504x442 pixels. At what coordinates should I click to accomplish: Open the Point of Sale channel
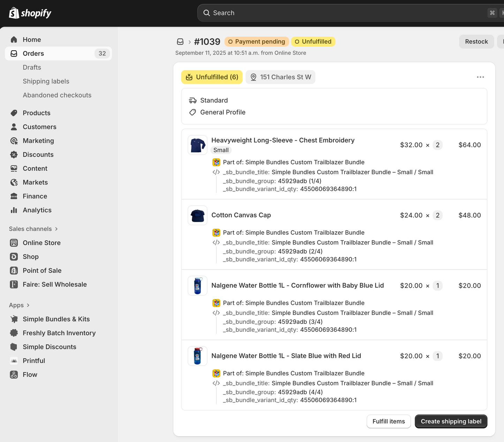pyautogui.click(x=42, y=271)
